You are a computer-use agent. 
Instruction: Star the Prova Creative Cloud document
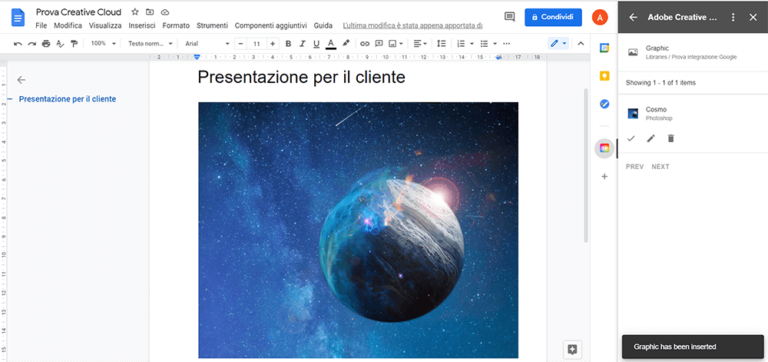[135, 12]
